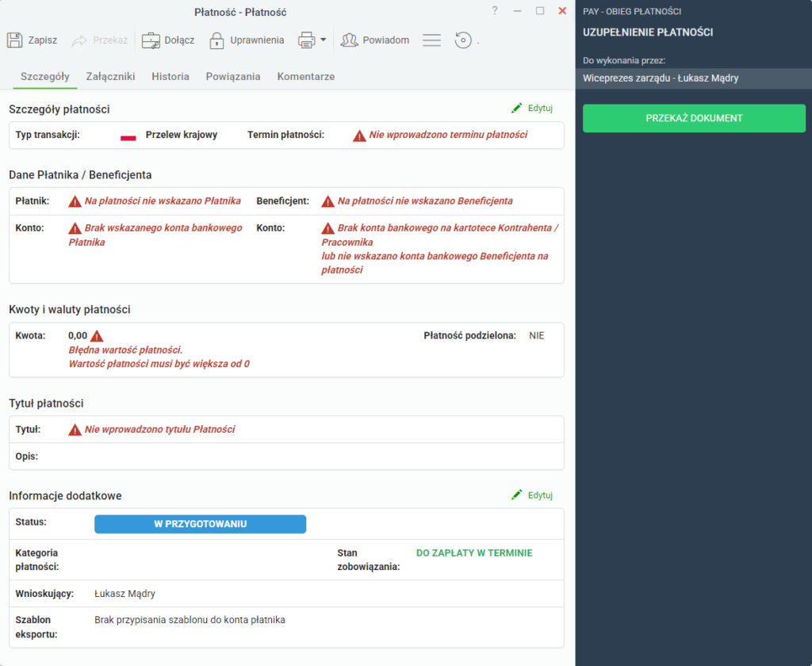This screenshot has height=666, width=812.
Task: Click warning icon for Płatnik bank account
Action: (x=75, y=228)
